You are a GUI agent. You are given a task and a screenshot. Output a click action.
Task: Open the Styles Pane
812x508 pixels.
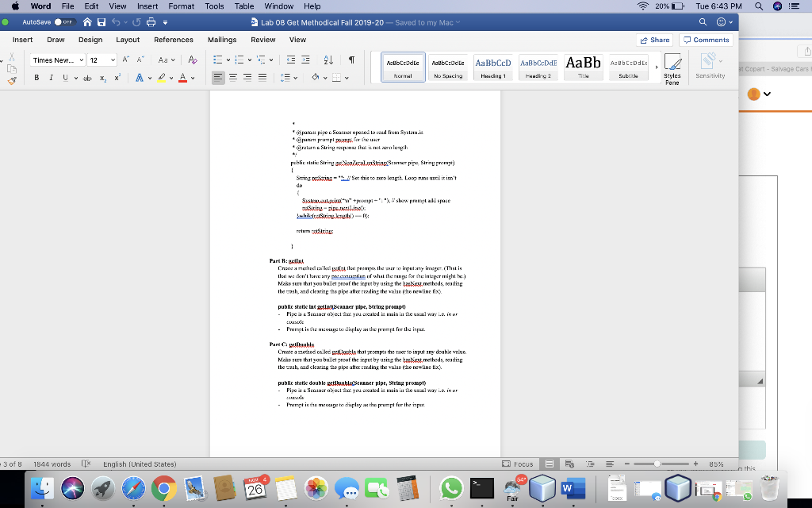[672, 69]
